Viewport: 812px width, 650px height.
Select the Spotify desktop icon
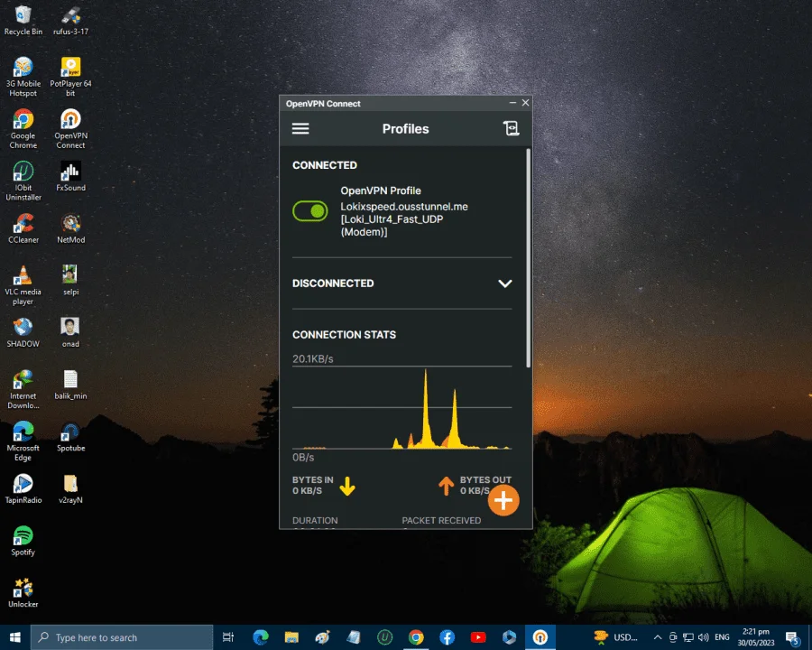[x=23, y=541]
